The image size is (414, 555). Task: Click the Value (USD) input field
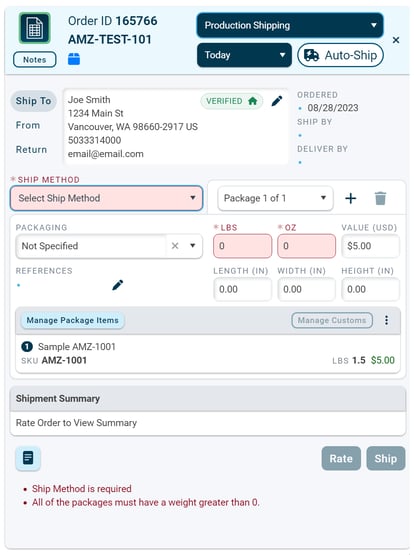coord(370,246)
